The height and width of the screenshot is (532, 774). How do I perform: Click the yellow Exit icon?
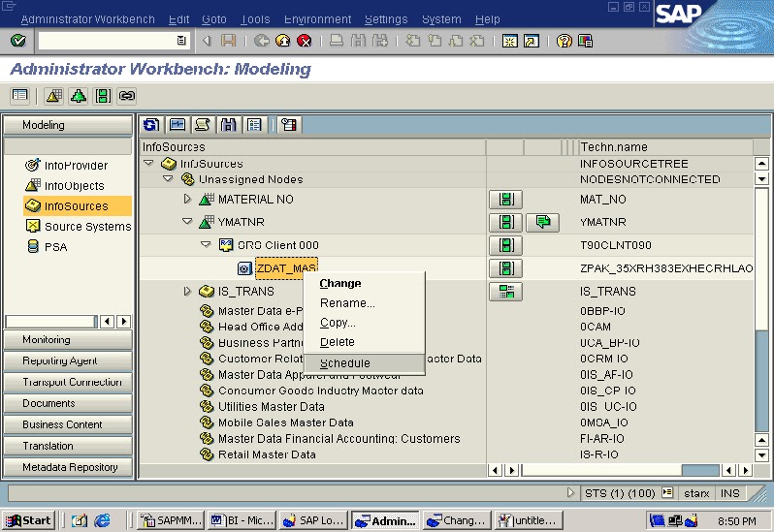click(283, 41)
